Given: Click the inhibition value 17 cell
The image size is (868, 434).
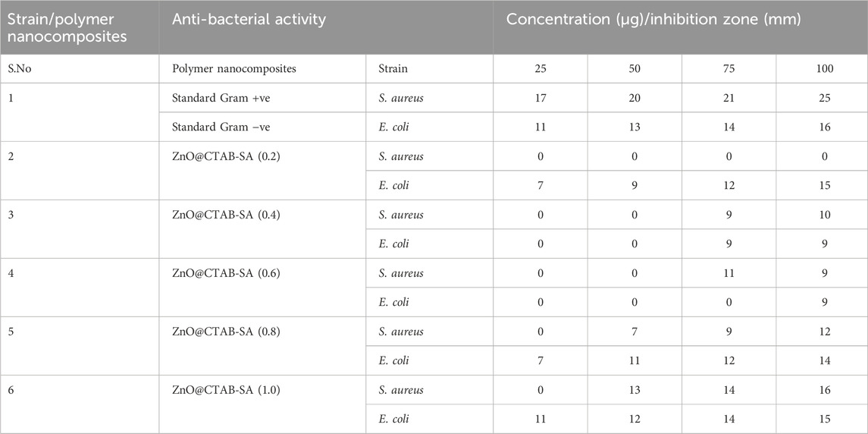Looking at the screenshot, I should pyautogui.click(x=541, y=98).
